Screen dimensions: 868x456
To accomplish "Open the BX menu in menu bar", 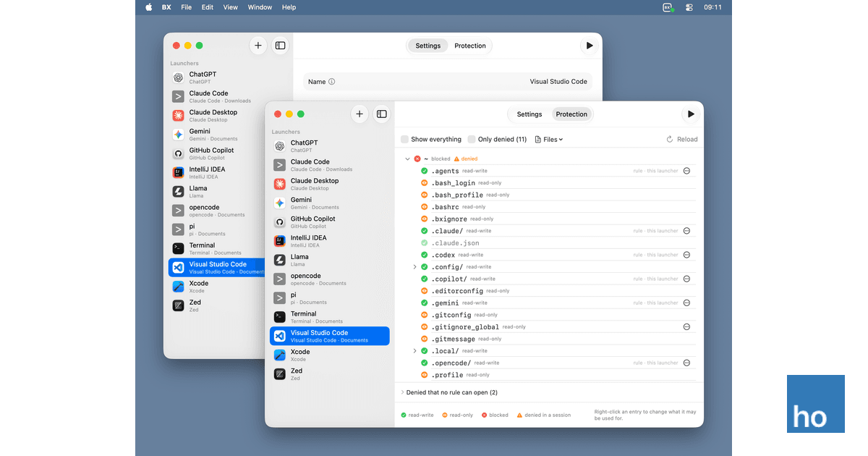I will tap(166, 7).
